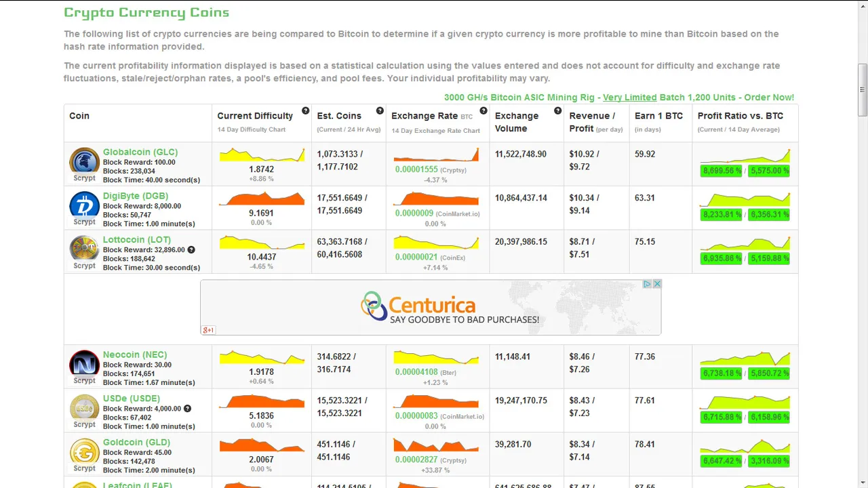
Task: View USDe difficulty chart
Action: click(x=262, y=401)
